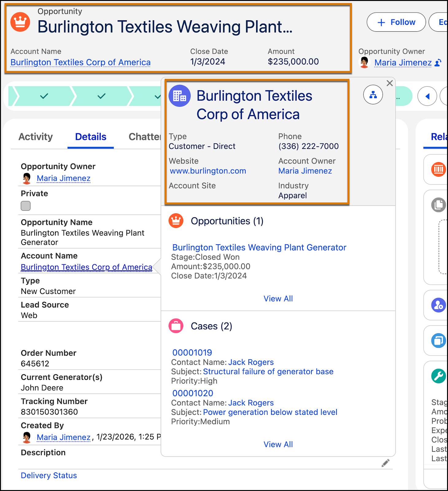Click the change owner icon beside Maria Jimenez
The width and height of the screenshot is (448, 491).
point(438,63)
